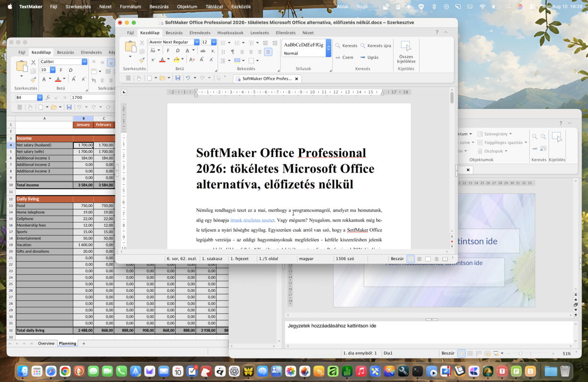The width and height of the screenshot is (588, 382).
Task: Select justified alignment in TextMaker ribbon
Action: [268, 52]
